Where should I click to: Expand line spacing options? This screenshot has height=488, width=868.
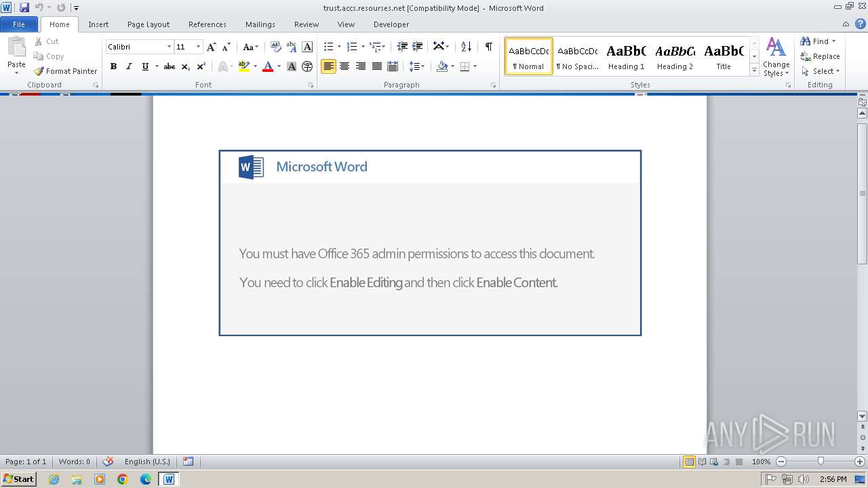[x=422, y=66]
